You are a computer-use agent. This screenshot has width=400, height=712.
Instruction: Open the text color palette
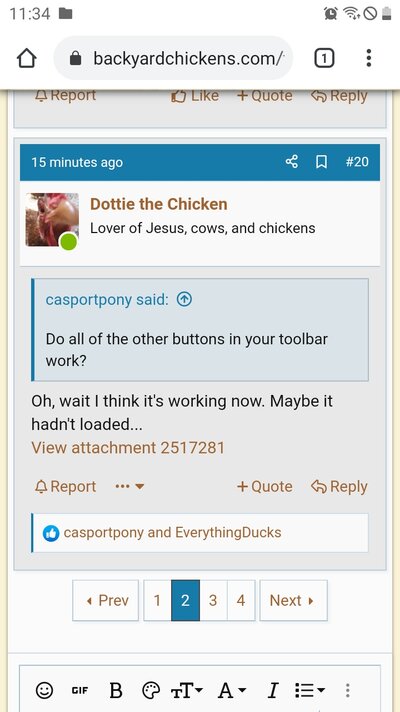coord(151,691)
